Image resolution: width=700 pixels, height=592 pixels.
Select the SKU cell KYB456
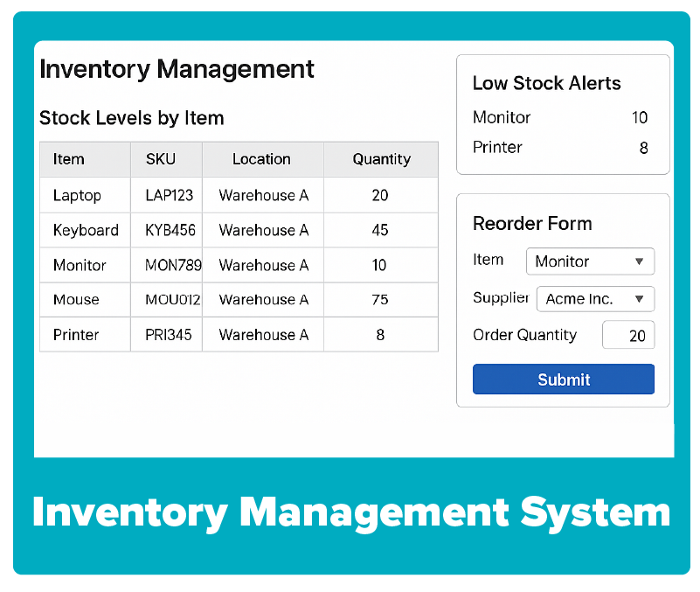point(166,230)
